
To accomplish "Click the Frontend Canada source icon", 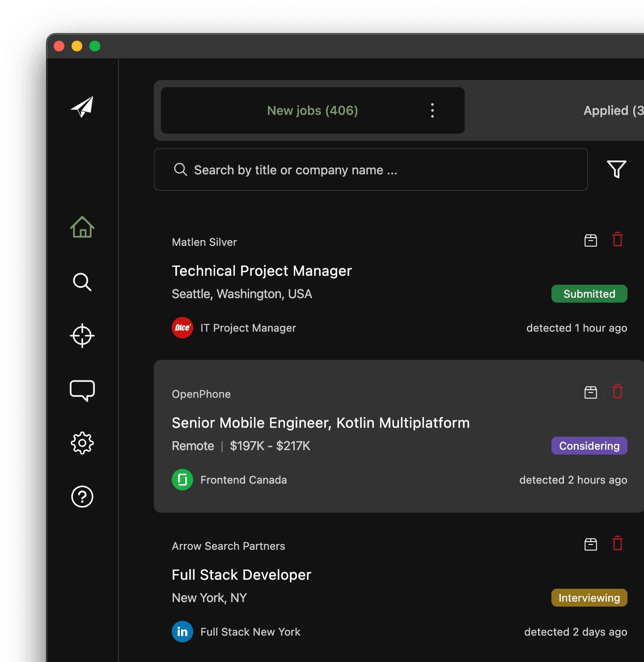I will point(182,480).
